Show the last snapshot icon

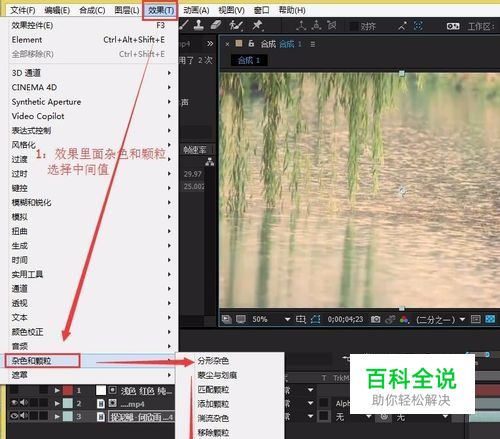[x=390, y=319]
